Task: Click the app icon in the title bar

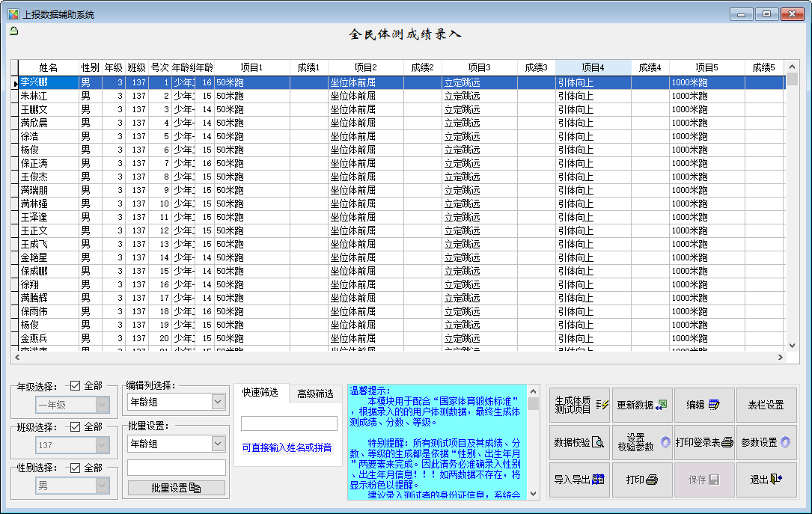Action: (x=13, y=14)
